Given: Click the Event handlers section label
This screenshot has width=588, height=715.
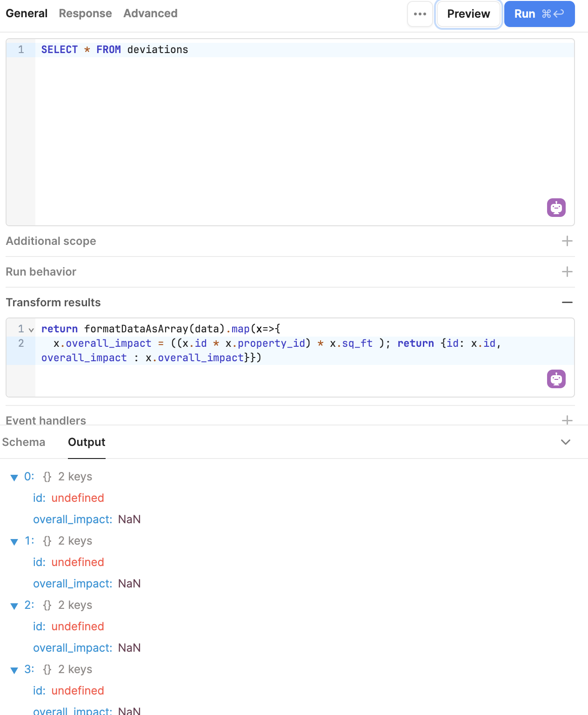Looking at the screenshot, I should point(46,420).
